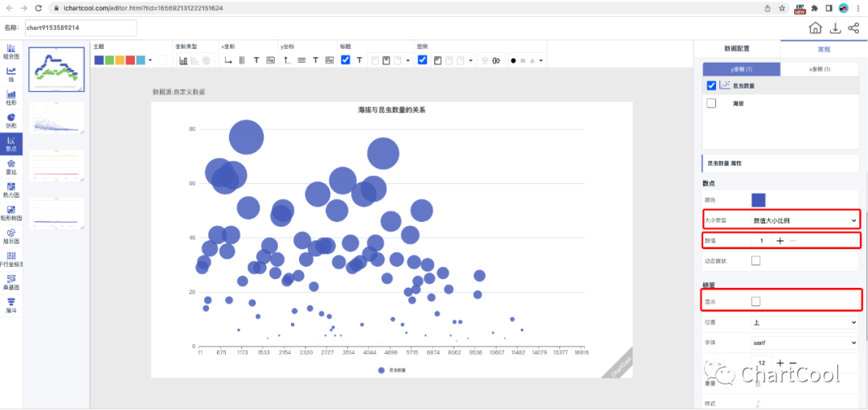Open the funnel (漏斗) chart type
Screen dimensions: 868x410
(x=11, y=305)
